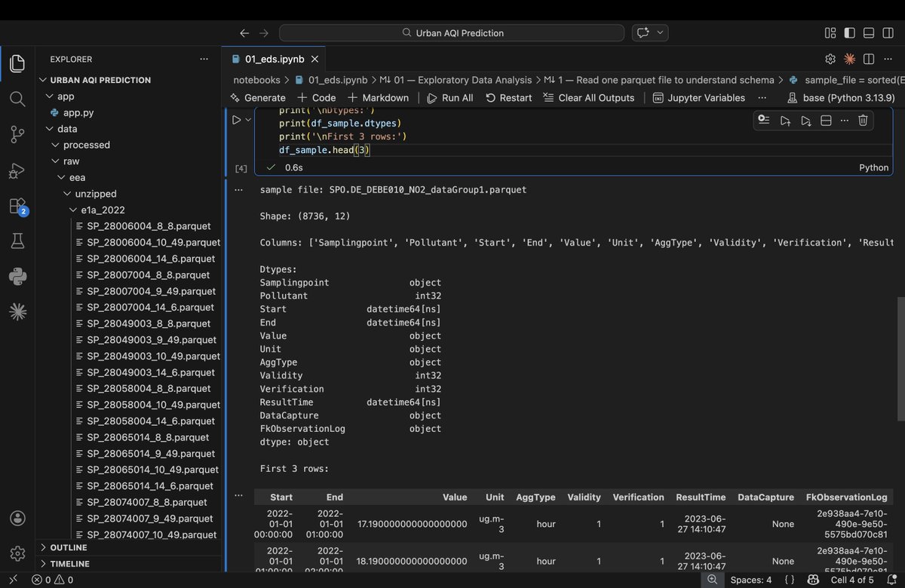905x588 pixels.
Task: Split the cell using cell toolbar
Action: click(825, 120)
